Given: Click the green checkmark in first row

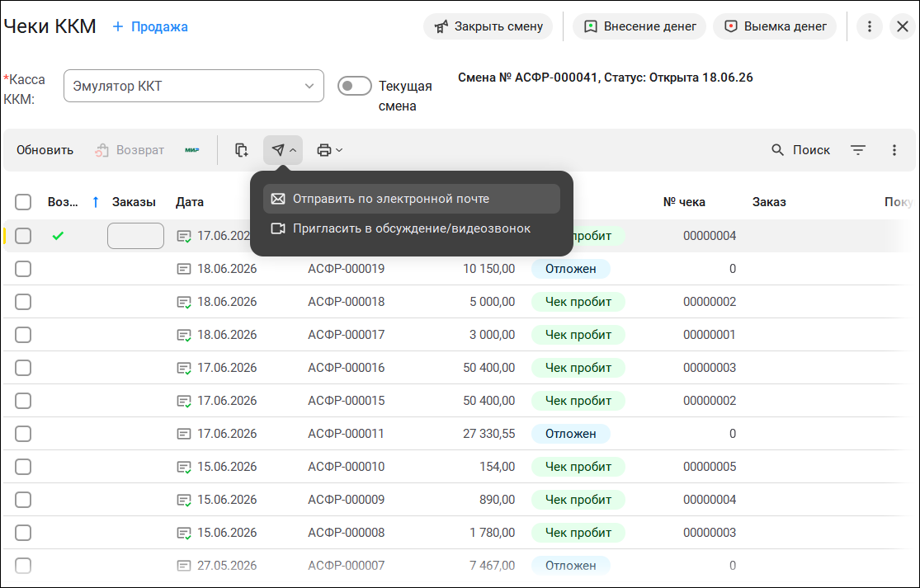Looking at the screenshot, I should tap(58, 236).
